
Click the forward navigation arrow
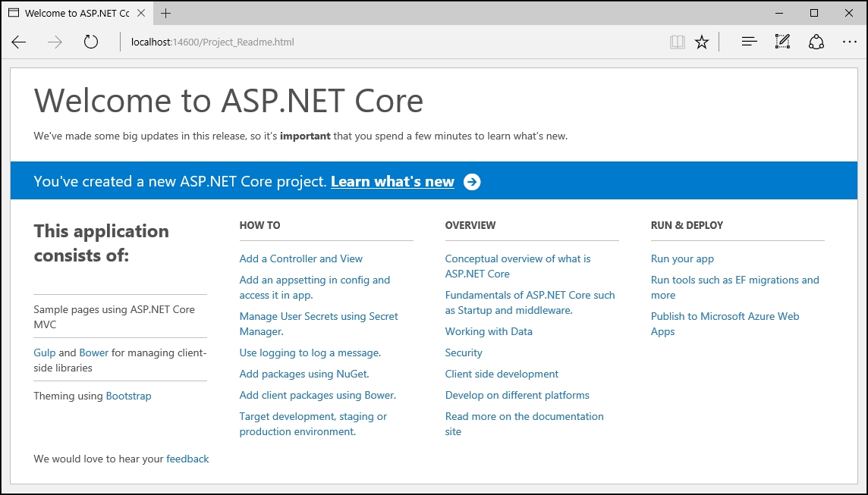pos(55,42)
